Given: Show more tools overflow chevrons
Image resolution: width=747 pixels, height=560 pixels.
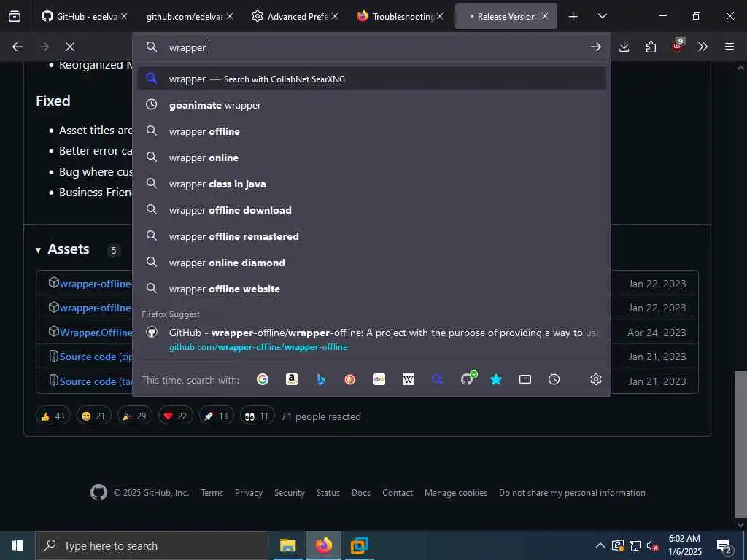Looking at the screenshot, I should pyautogui.click(x=703, y=47).
